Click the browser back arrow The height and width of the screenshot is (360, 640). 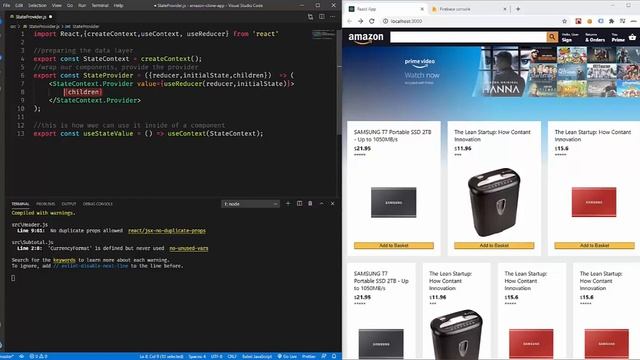coord(350,21)
